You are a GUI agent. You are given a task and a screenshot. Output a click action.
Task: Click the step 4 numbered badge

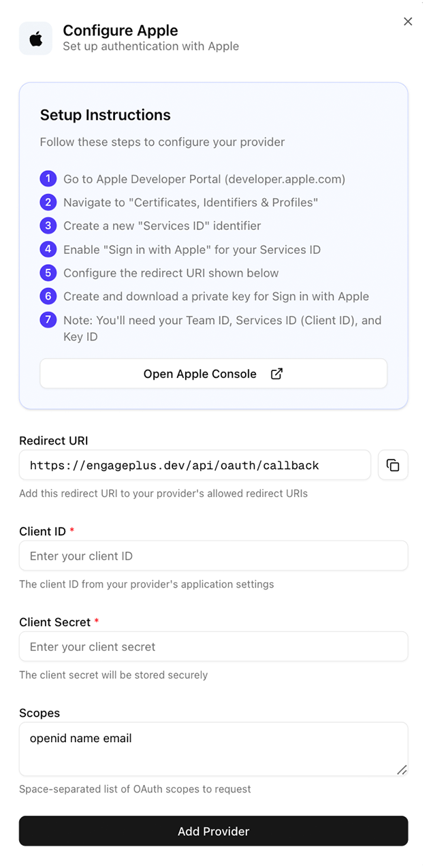coord(48,249)
